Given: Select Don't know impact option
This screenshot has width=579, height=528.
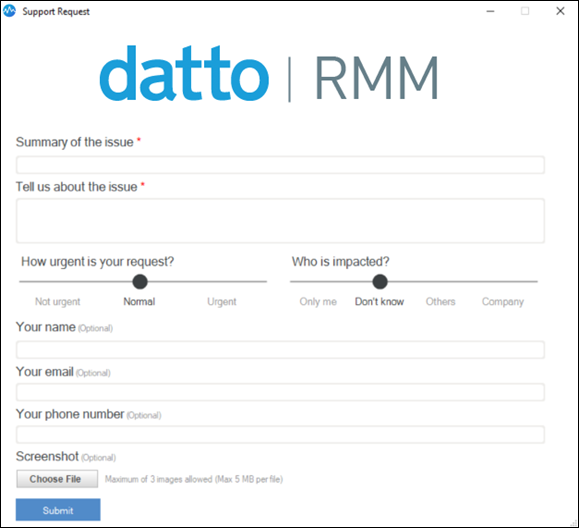Looking at the screenshot, I should pyautogui.click(x=379, y=302).
